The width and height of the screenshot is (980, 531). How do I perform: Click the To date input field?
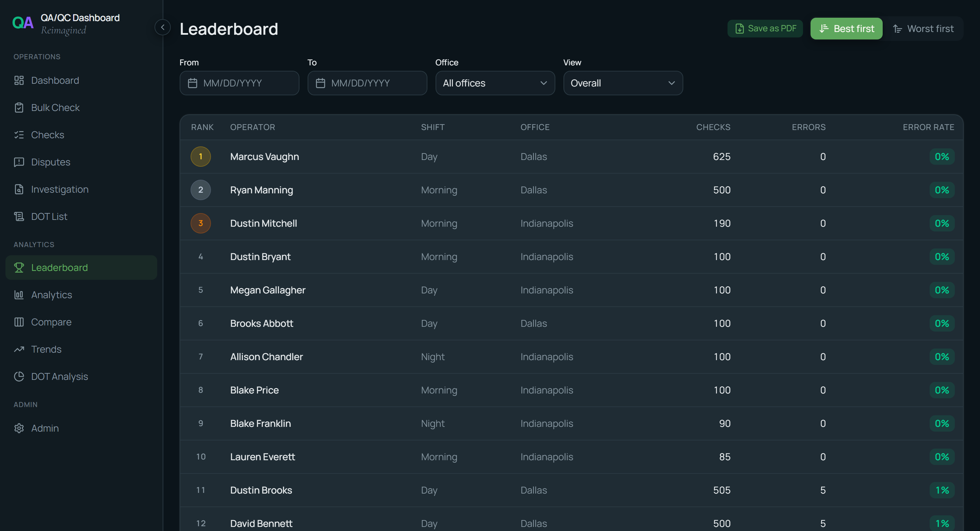[x=367, y=83]
